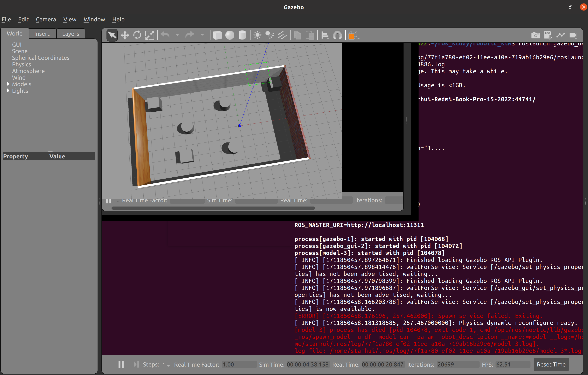
Task: Open the plot window icon
Action: coord(560,35)
